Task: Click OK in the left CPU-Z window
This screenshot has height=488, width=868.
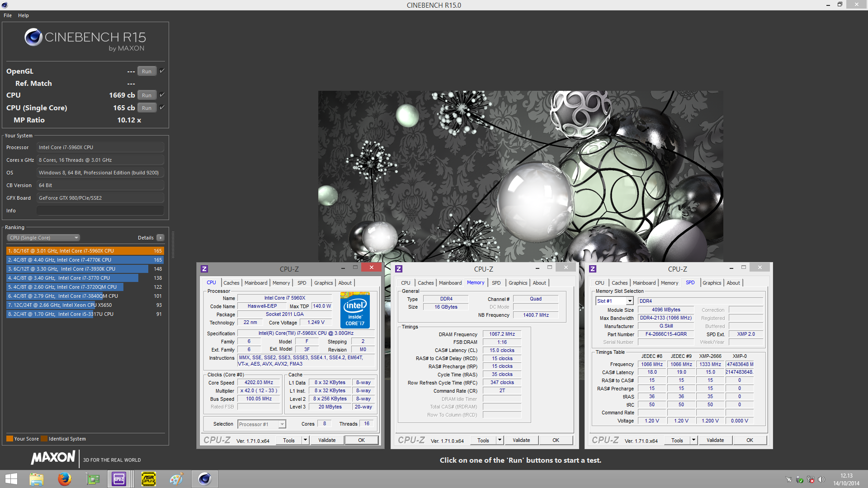Action: coord(362,440)
